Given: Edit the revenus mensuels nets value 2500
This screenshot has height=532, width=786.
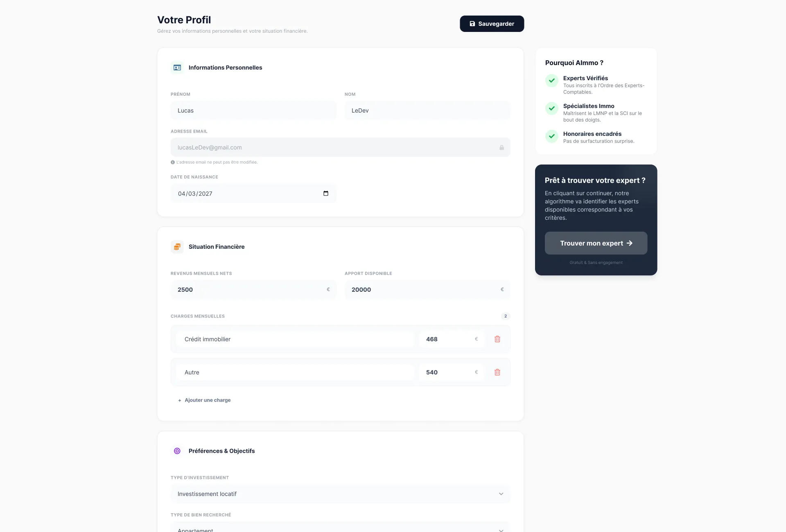Looking at the screenshot, I should click(x=253, y=290).
